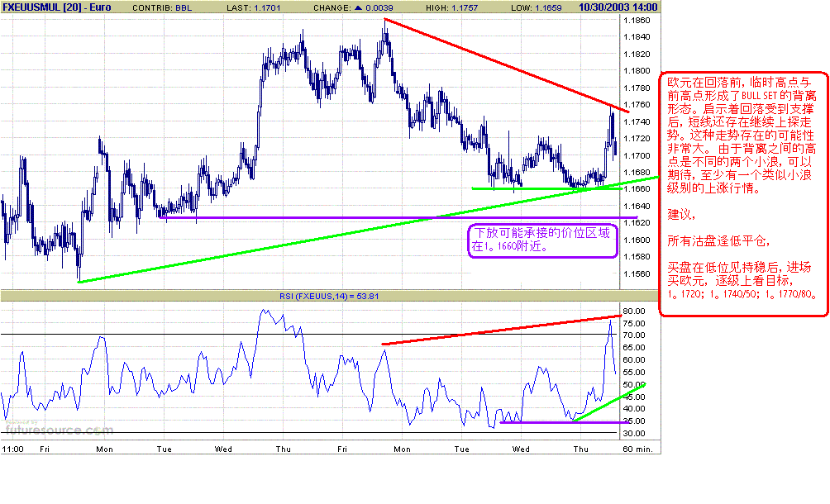The width and height of the screenshot is (830, 504).
Task: Click the up-arrow triangle next to CHANGE
Action: pos(358,8)
